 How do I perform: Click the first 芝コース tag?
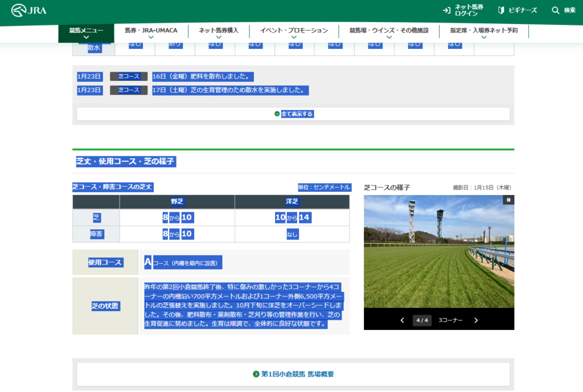tap(129, 76)
